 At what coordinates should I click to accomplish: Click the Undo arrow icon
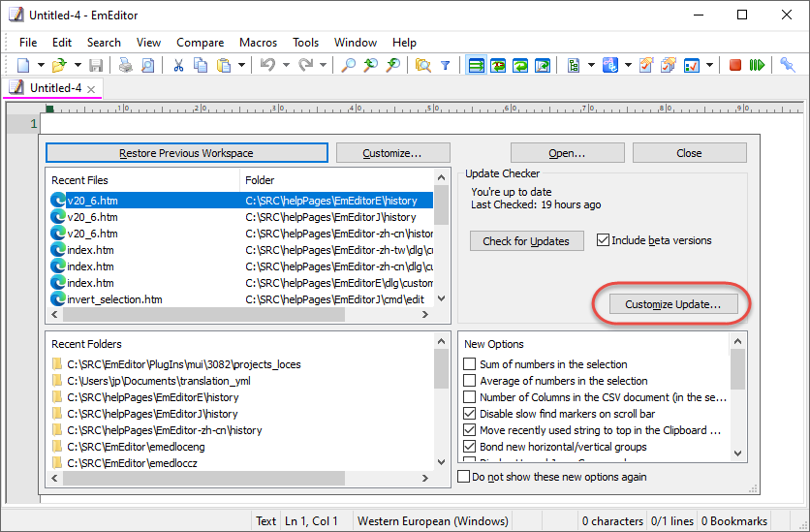click(x=267, y=66)
